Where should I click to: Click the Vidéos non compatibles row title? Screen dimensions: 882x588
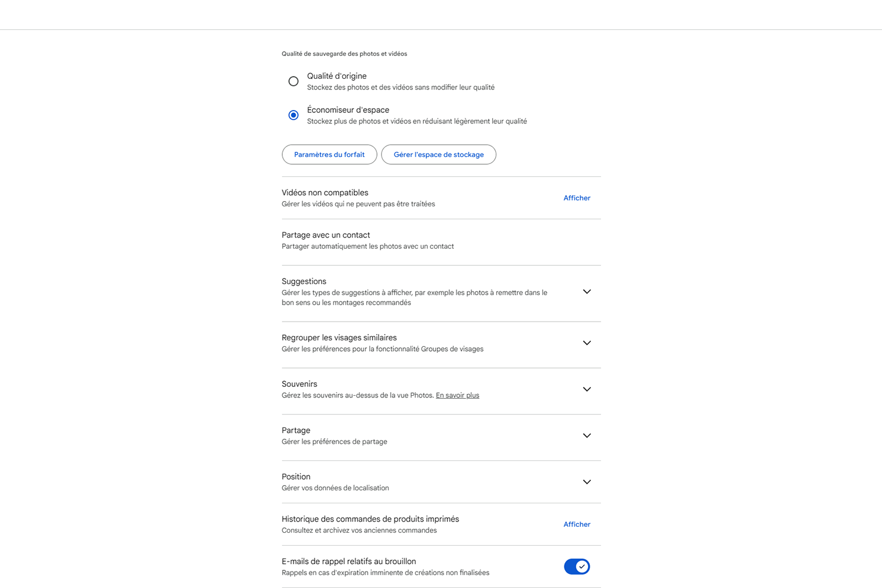pos(325,193)
